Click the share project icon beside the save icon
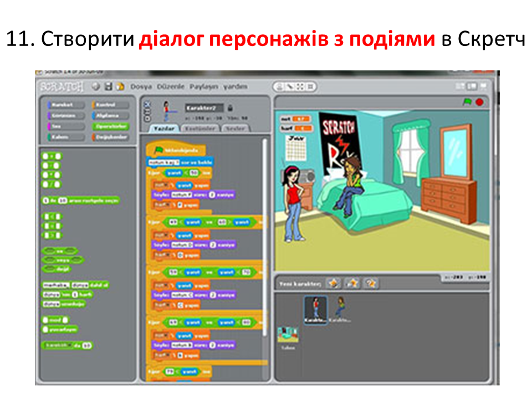The width and height of the screenshot is (532, 399). [120, 86]
